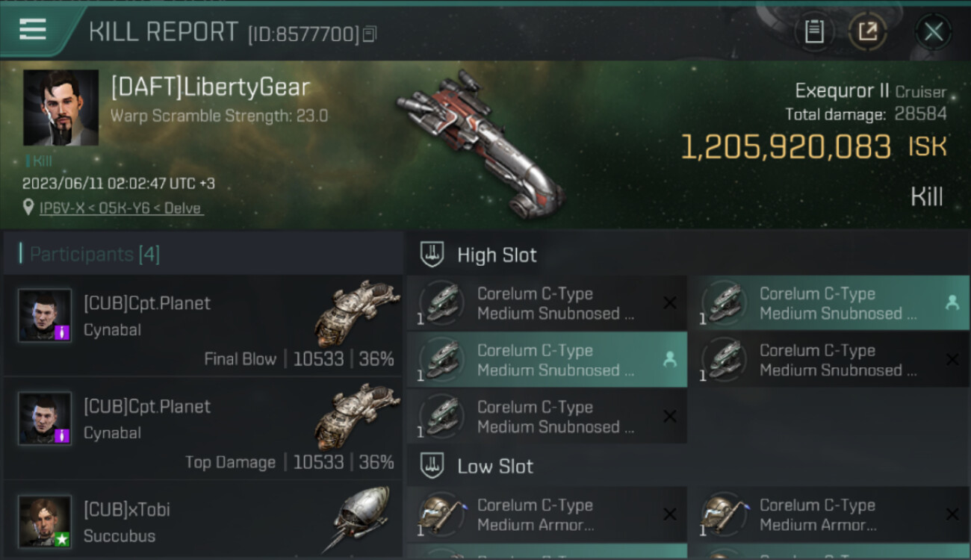
Task: Click the Low Slot shield icon
Action: [x=431, y=466]
